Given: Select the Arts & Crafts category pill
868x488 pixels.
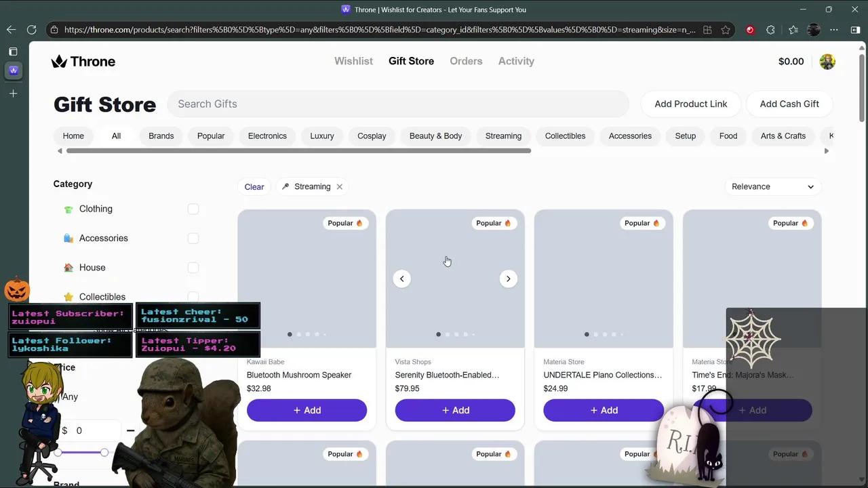Looking at the screenshot, I should [x=783, y=136].
